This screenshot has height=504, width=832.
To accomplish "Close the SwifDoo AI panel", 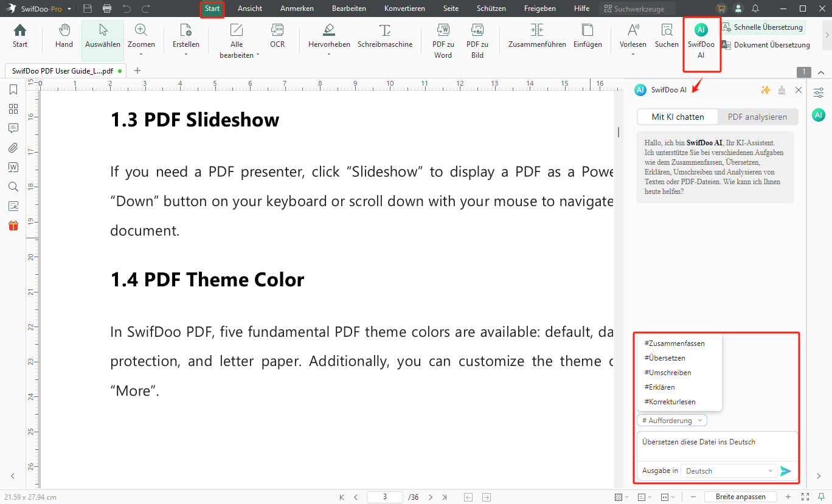I will point(799,90).
